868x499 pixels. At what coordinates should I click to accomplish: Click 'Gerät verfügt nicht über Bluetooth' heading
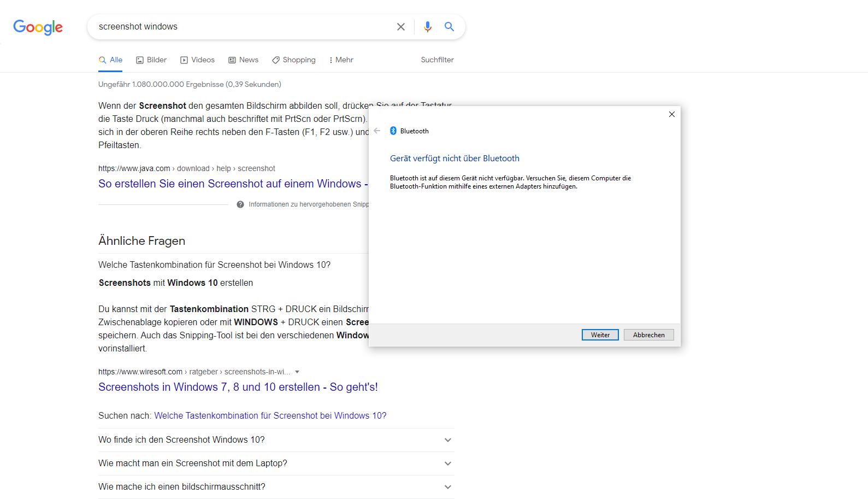click(454, 158)
